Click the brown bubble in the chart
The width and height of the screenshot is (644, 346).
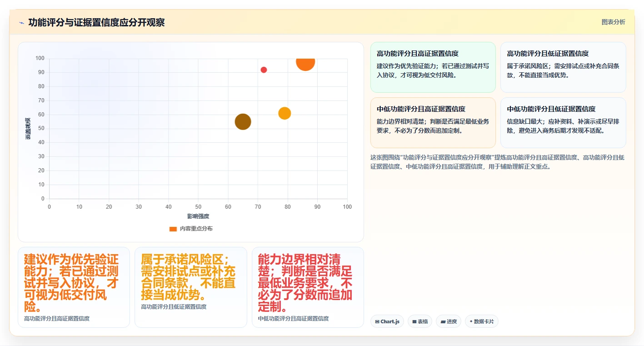click(x=243, y=121)
